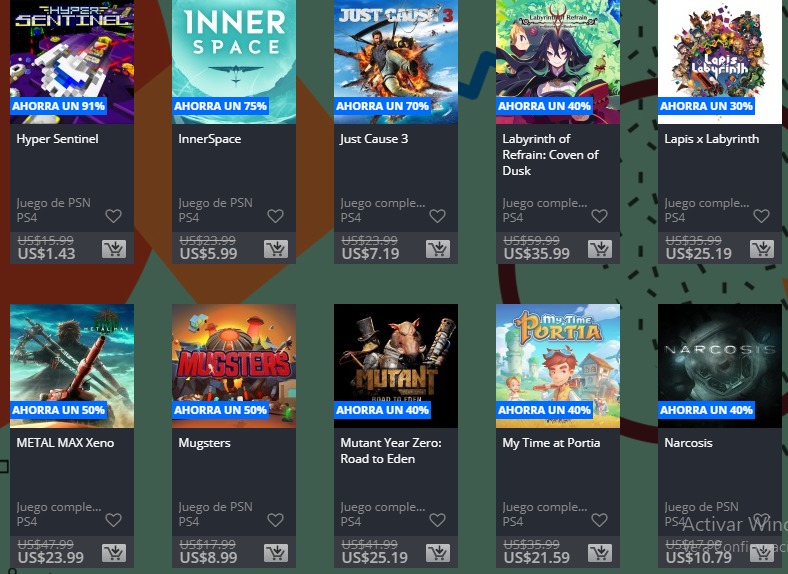
Task: Add My Time at Portia to cart
Action: pos(600,553)
